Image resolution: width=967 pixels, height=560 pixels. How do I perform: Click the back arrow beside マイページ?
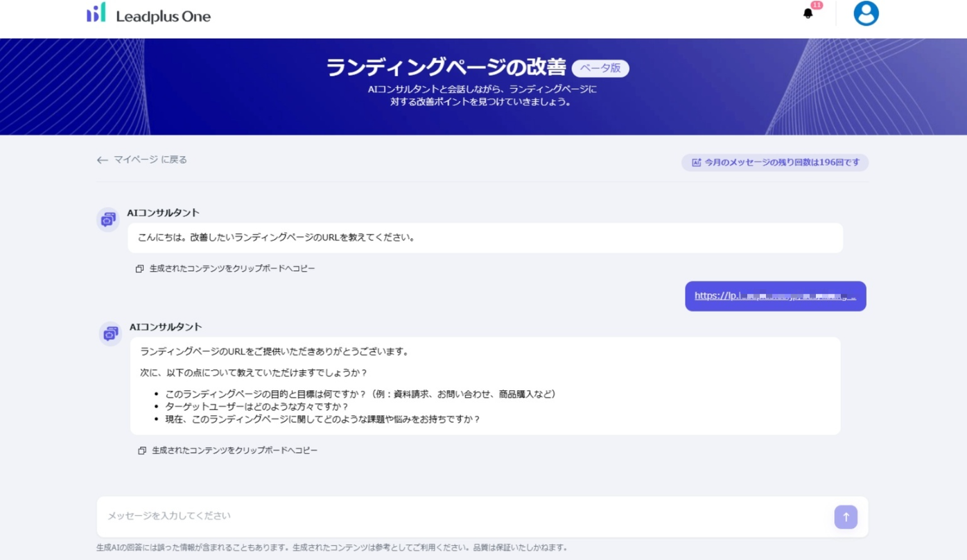[x=103, y=160]
